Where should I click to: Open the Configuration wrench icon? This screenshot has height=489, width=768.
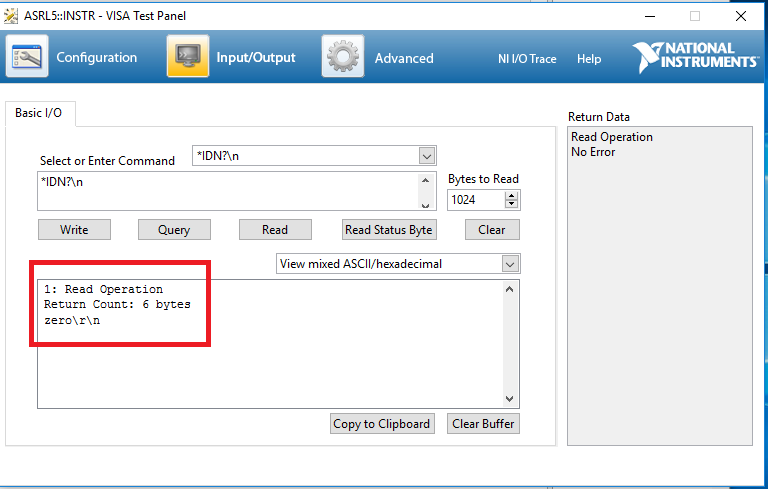[x=27, y=56]
